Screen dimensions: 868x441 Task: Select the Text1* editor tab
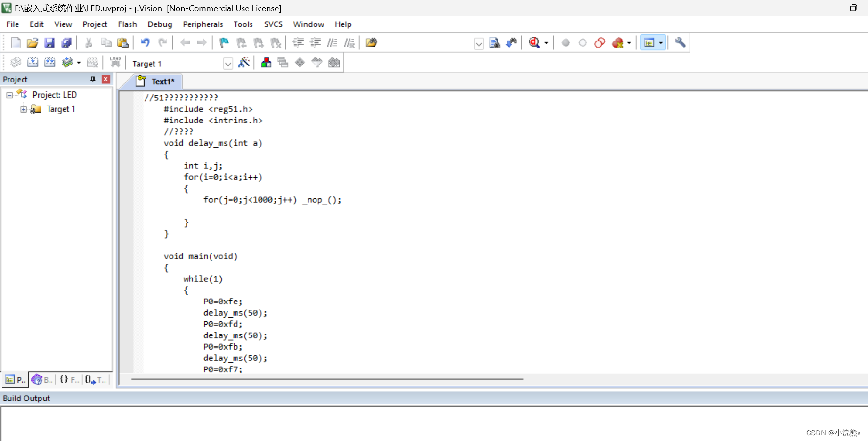pyautogui.click(x=155, y=82)
